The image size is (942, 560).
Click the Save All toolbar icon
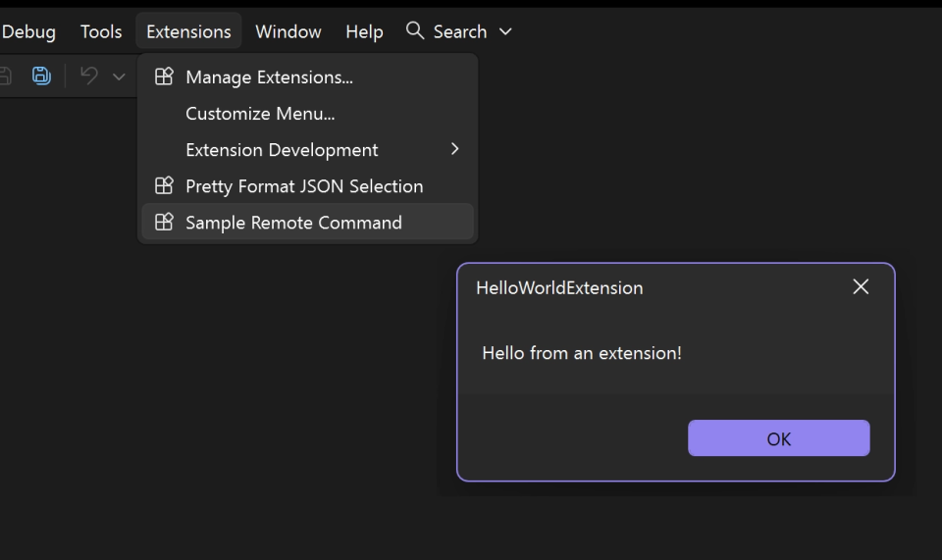pos(41,76)
